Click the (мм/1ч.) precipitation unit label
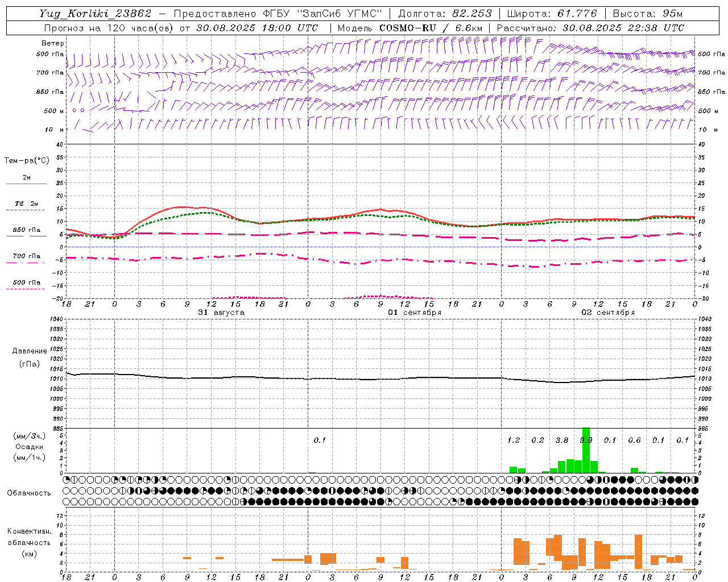This screenshot has height=582, width=728. [30, 458]
